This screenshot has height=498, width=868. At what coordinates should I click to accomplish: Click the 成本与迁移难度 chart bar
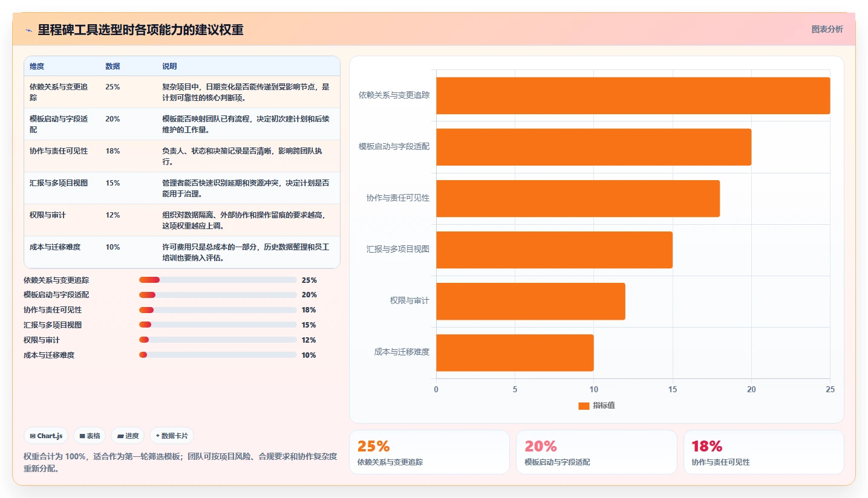pyautogui.click(x=515, y=353)
